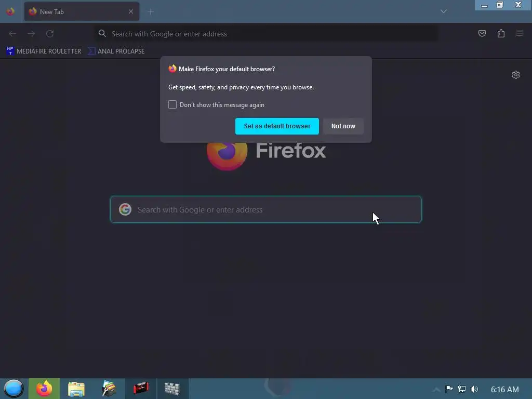Open the red graphics card taskbar icon
Image resolution: width=532 pixels, height=399 pixels.
coord(141,389)
